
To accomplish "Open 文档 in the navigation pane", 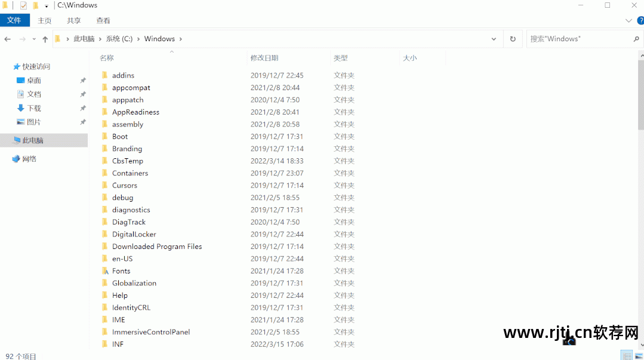I will coord(33,94).
